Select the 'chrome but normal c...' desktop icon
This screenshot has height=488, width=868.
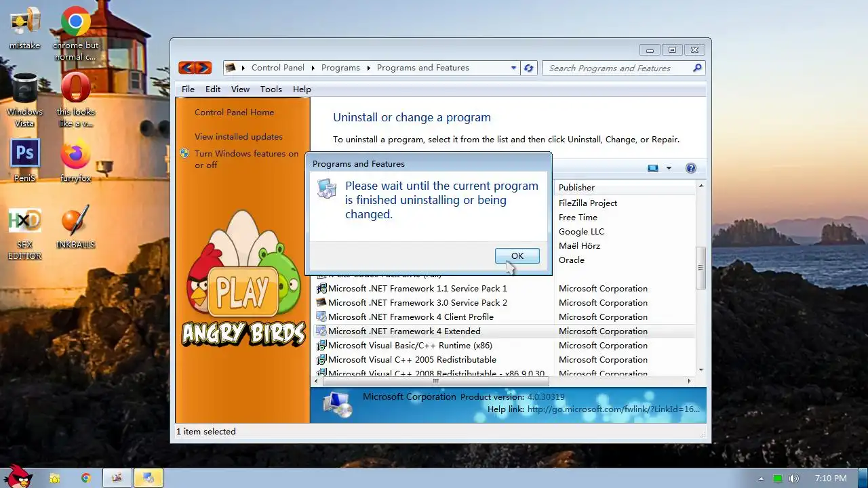tap(76, 33)
